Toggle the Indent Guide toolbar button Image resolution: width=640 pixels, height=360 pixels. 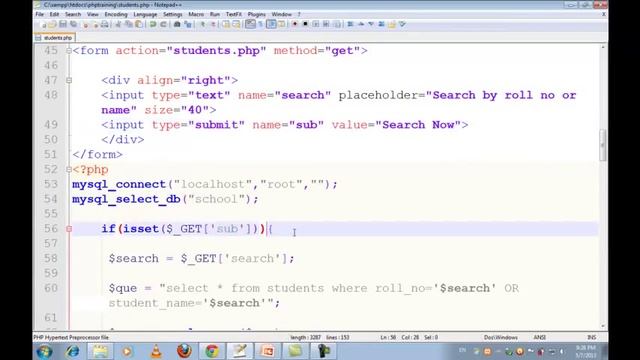pyautogui.click(x=271, y=24)
